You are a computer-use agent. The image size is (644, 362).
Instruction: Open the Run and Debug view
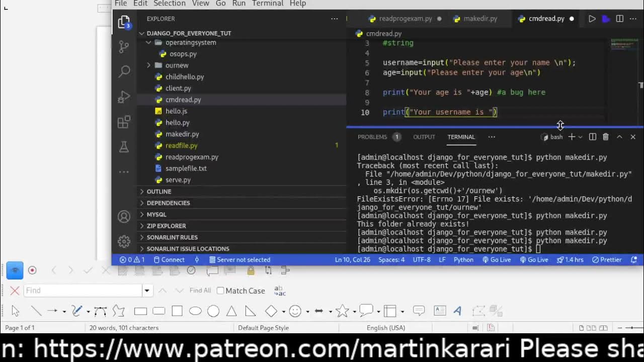point(124,97)
